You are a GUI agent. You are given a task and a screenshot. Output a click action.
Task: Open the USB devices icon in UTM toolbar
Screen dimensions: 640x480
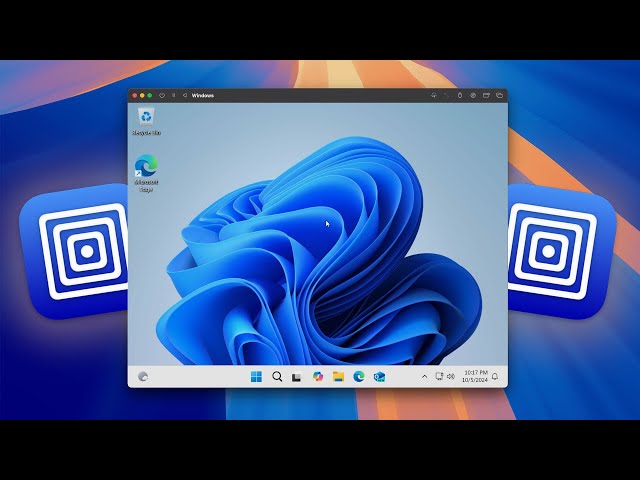point(460,96)
